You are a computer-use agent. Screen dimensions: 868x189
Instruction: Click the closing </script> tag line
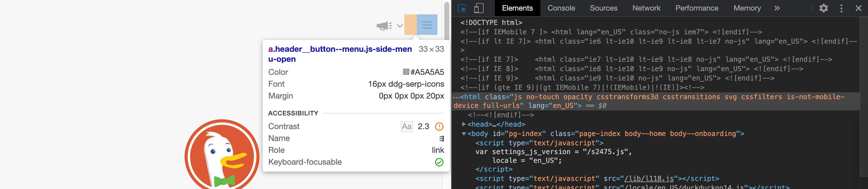click(494, 169)
